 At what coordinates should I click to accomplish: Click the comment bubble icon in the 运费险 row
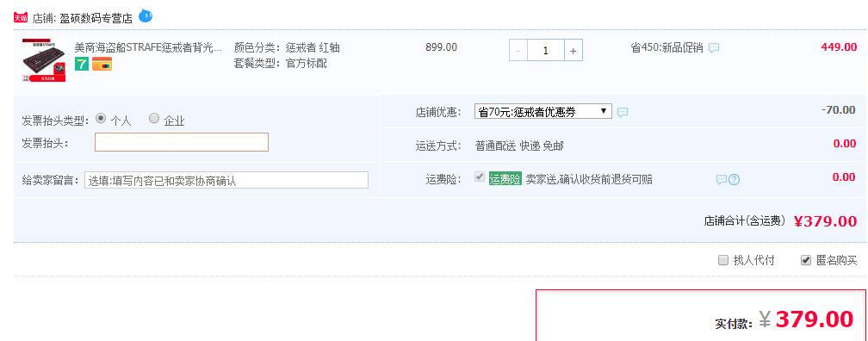pyautogui.click(x=722, y=179)
